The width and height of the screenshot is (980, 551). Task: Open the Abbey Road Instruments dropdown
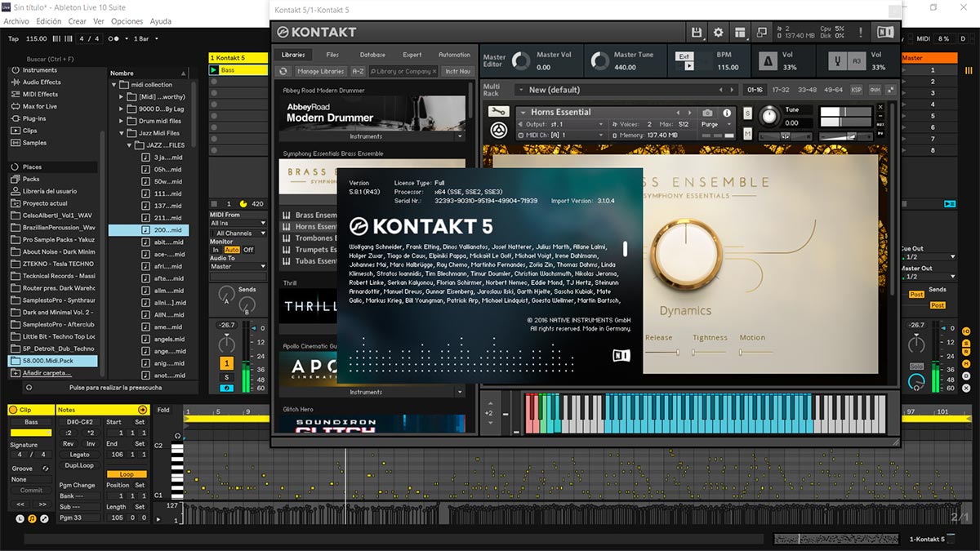coord(460,136)
